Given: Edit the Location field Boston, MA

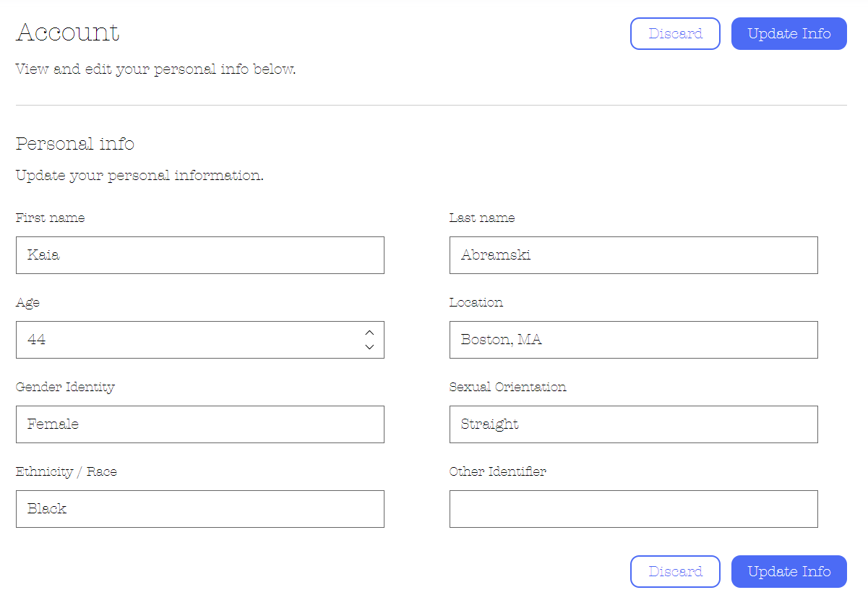Looking at the screenshot, I should coord(633,340).
